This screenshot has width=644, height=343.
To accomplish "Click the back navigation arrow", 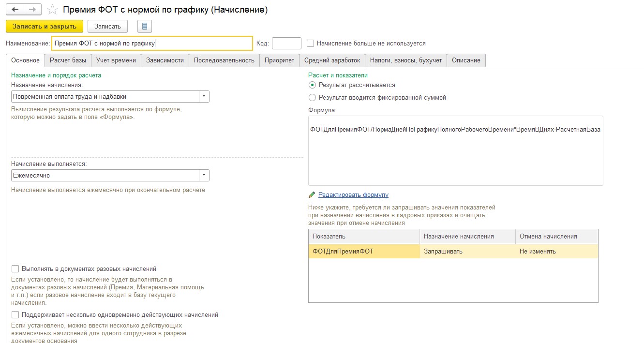I will [x=15, y=10].
